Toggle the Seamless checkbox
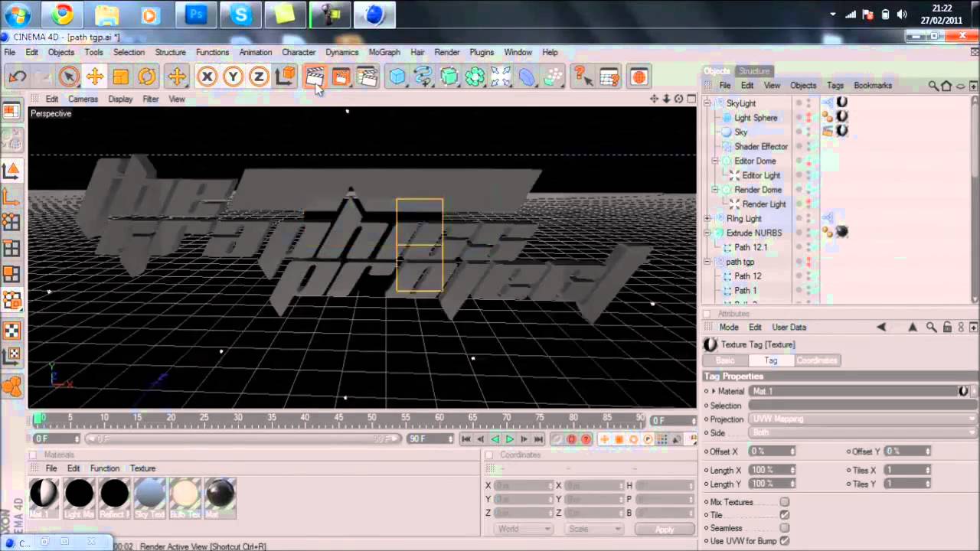The image size is (980, 551). (785, 528)
